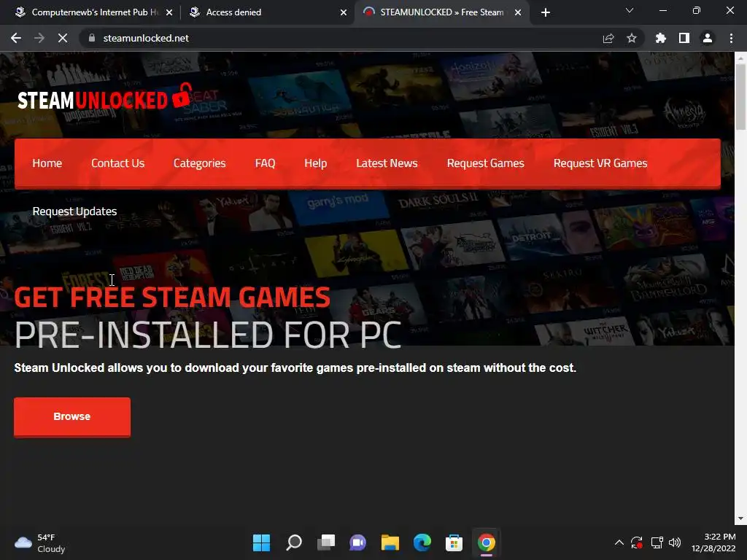Open the Teams Chat taskbar icon
This screenshot has height=560, width=747.
[x=357, y=542]
